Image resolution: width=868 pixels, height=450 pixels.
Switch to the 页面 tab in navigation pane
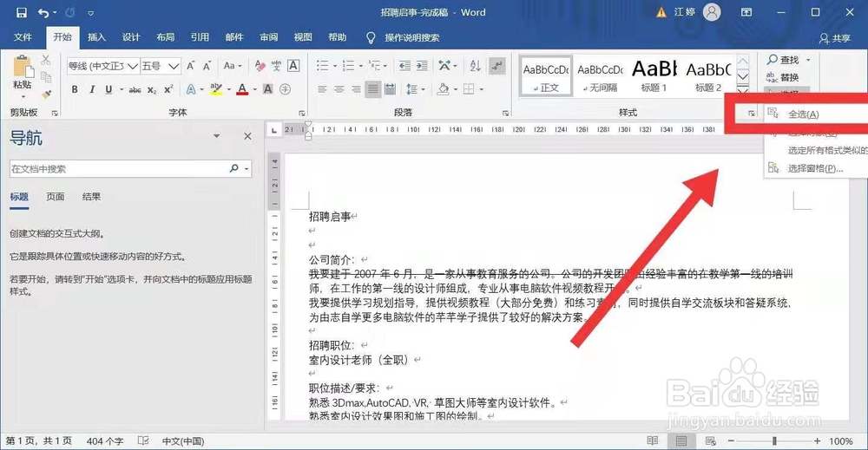(55, 197)
